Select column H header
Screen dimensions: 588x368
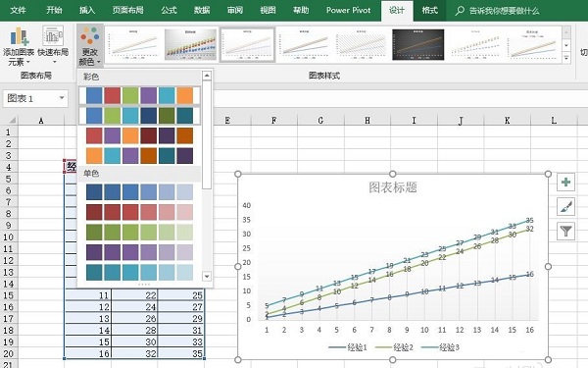367,120
